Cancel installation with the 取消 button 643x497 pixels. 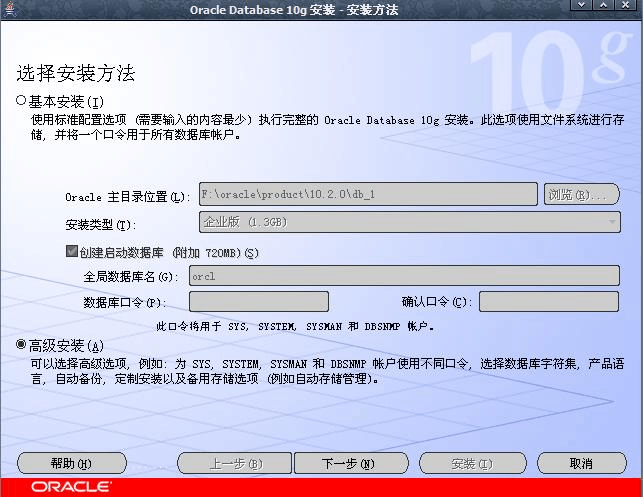(582, 463)
